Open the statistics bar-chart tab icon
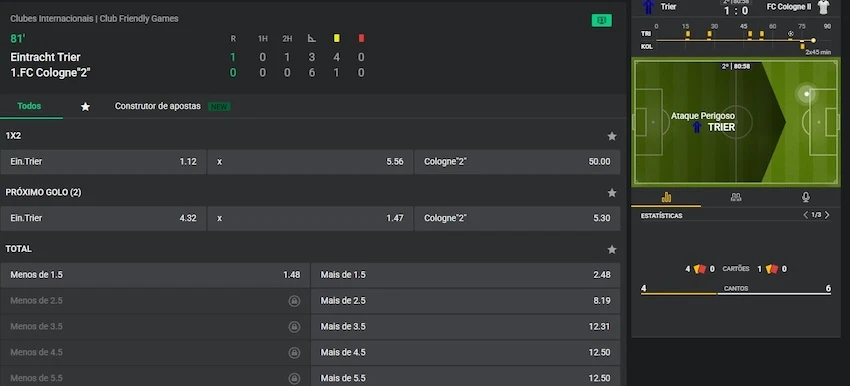This screenshot has height=386, width=850. (x=666, y=197)
